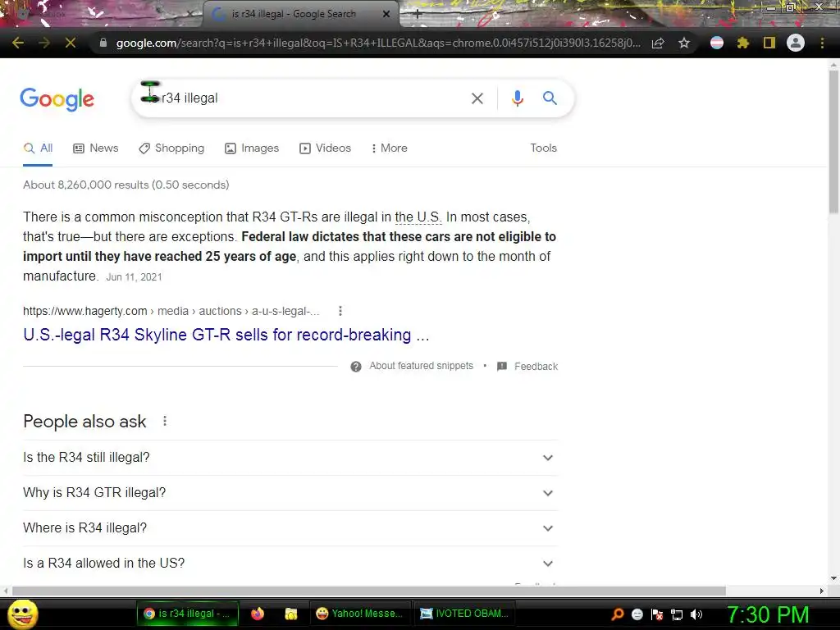Open the folder icon in the taskbar

(x=291, y=614)
